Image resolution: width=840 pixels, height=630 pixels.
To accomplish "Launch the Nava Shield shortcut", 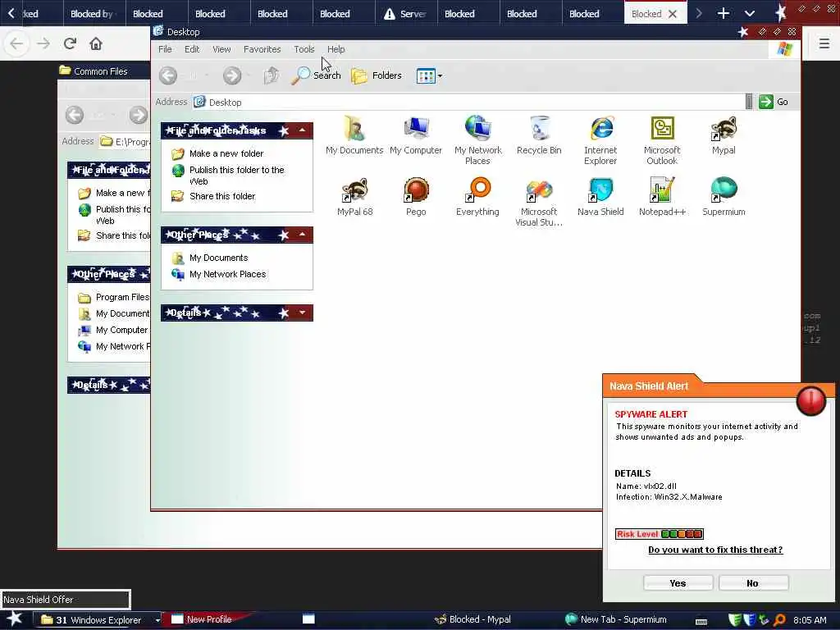I will click(600, 197).
